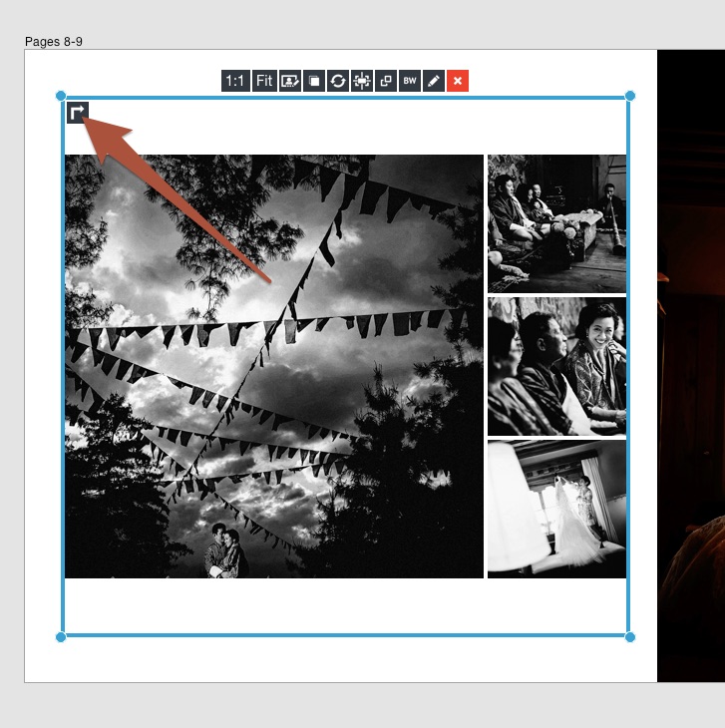This screenshot has height=728, width=725.
Task: Click the Pages 8-9 label
Action: point(54,42)
